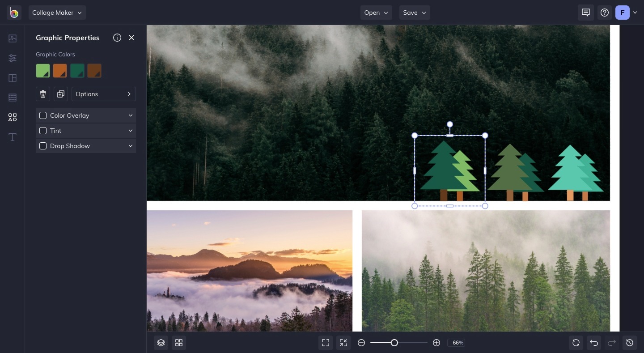
Task: Open the Open menu
Action: 376,13
